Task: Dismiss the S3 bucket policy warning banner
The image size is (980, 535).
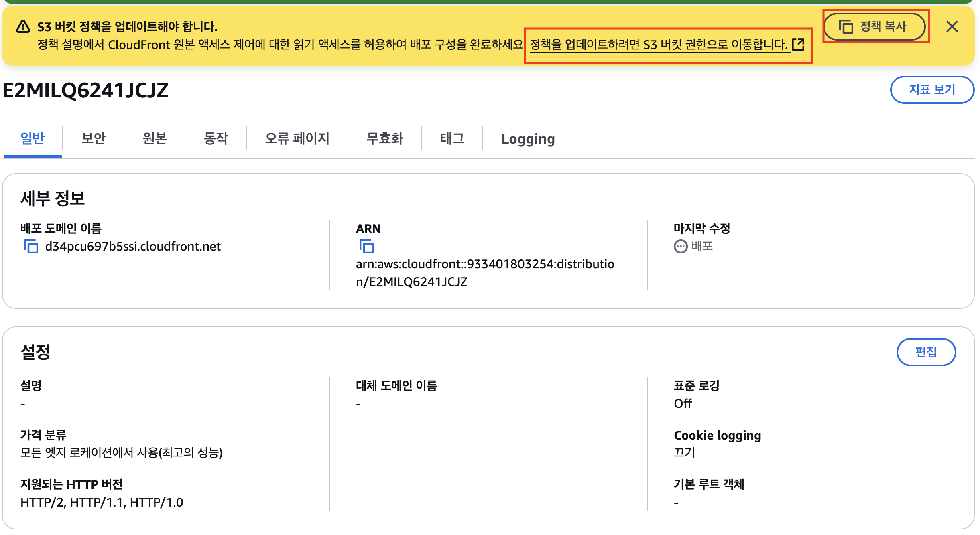Action: (952, 27)
